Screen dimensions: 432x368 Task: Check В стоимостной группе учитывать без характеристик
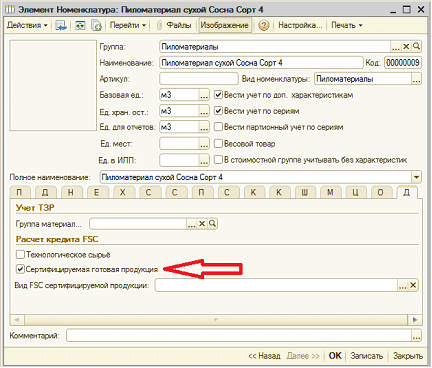pos(218,160)
